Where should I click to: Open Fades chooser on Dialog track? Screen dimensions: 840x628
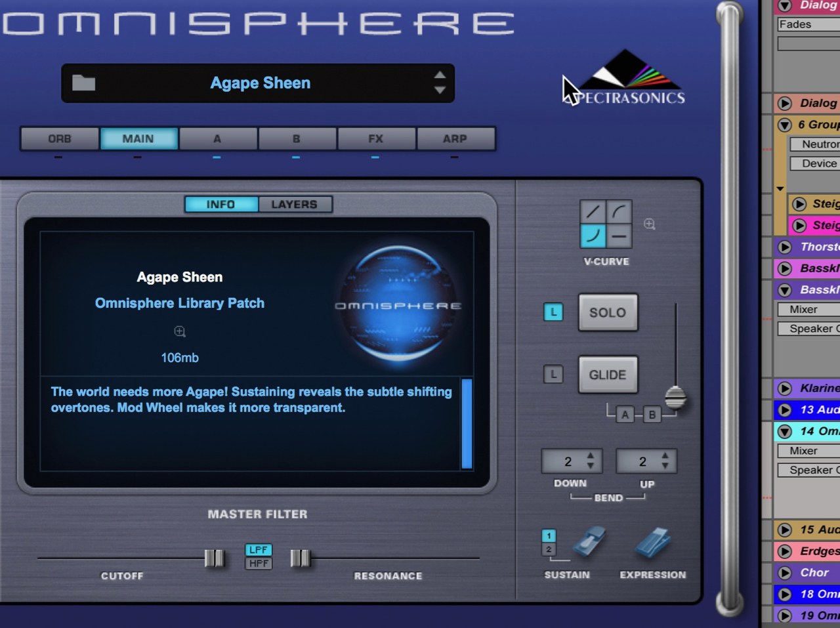point(808,24)
